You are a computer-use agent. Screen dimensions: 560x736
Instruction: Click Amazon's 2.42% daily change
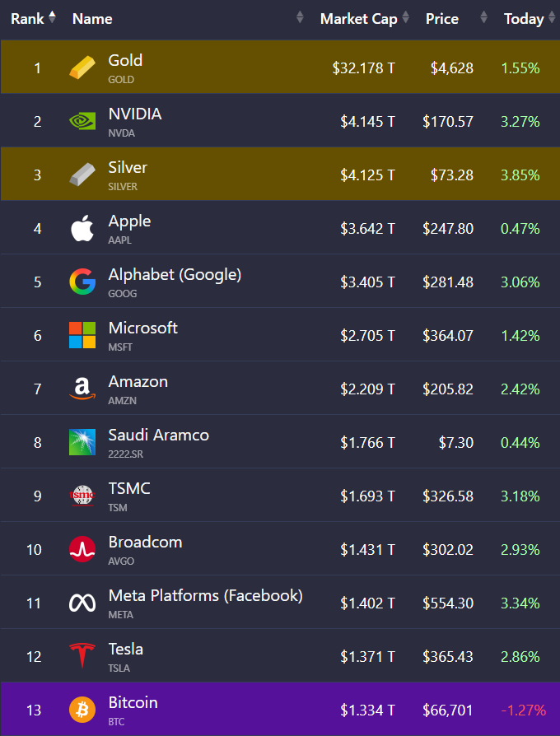click(x=520, y=389)
